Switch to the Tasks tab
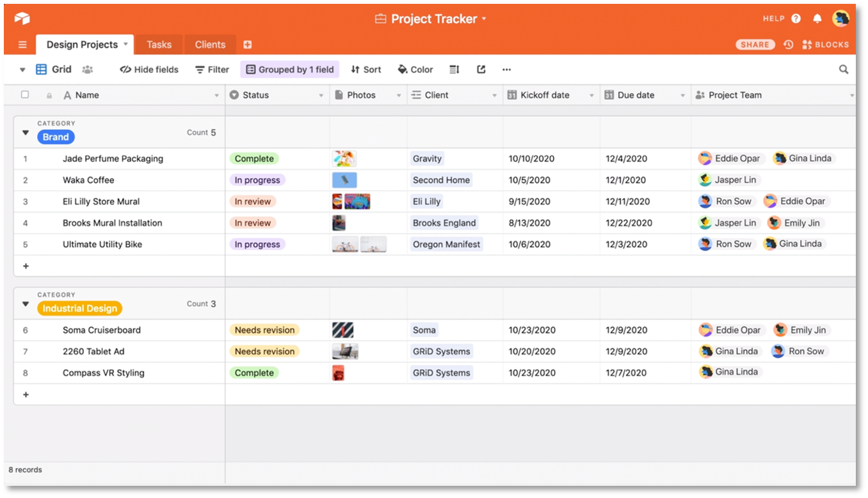The width and height of the screenshot is (868, 498). pos(158,44)
